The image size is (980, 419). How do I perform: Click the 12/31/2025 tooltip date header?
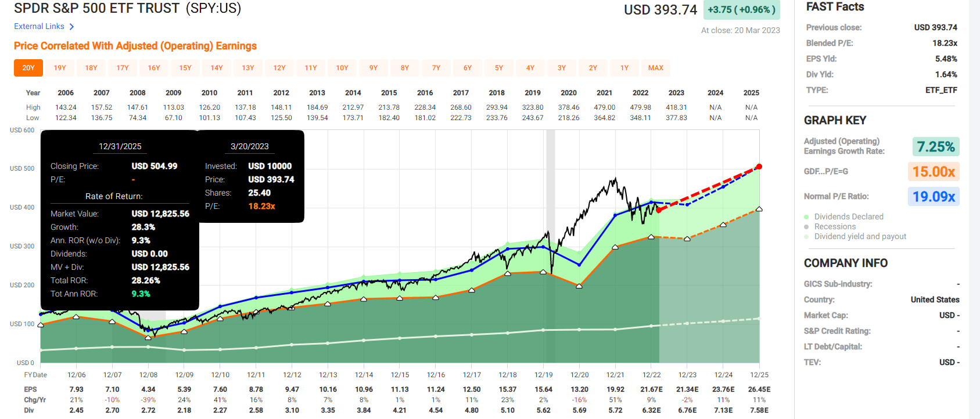pos(120,146)
